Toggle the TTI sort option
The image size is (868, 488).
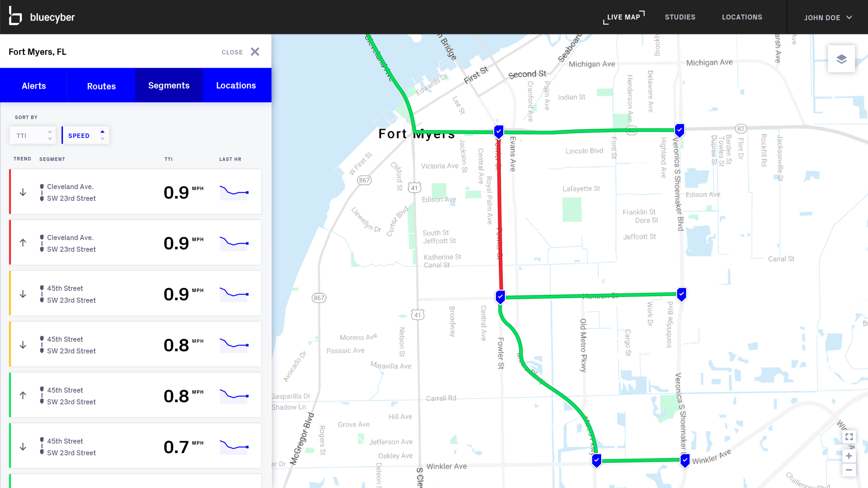[22, 136]
